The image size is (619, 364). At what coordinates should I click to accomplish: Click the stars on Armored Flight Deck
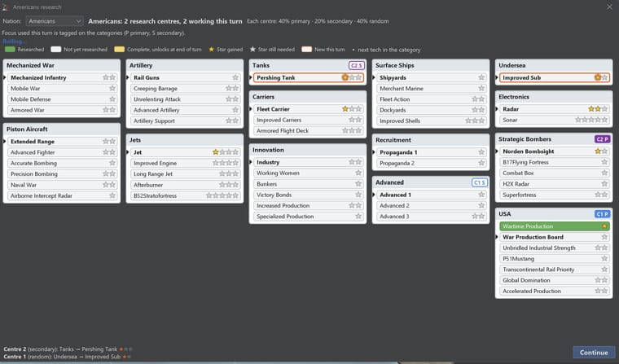[x=352, y=130]
